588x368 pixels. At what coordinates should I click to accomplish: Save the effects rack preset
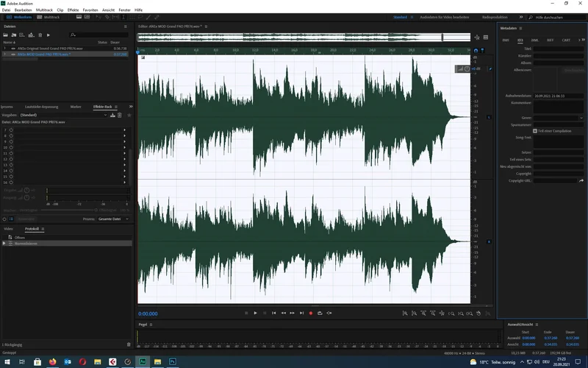pyautogui.click(x=111, y=116)
